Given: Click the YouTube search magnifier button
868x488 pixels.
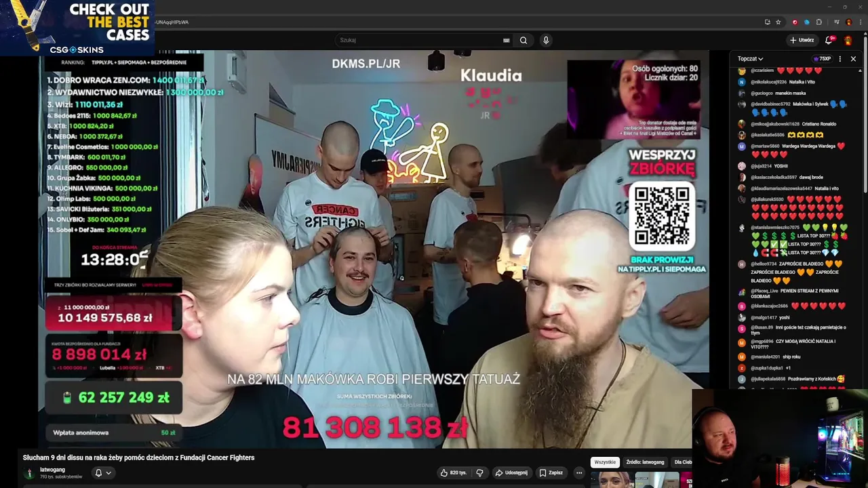Looking at the screenshot, I should 524,40.
